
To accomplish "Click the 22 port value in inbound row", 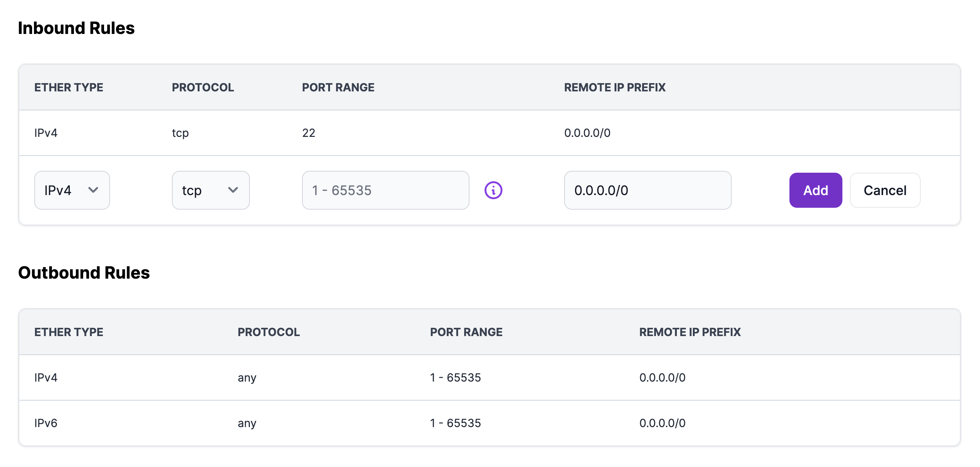I will tap(308, 133).
